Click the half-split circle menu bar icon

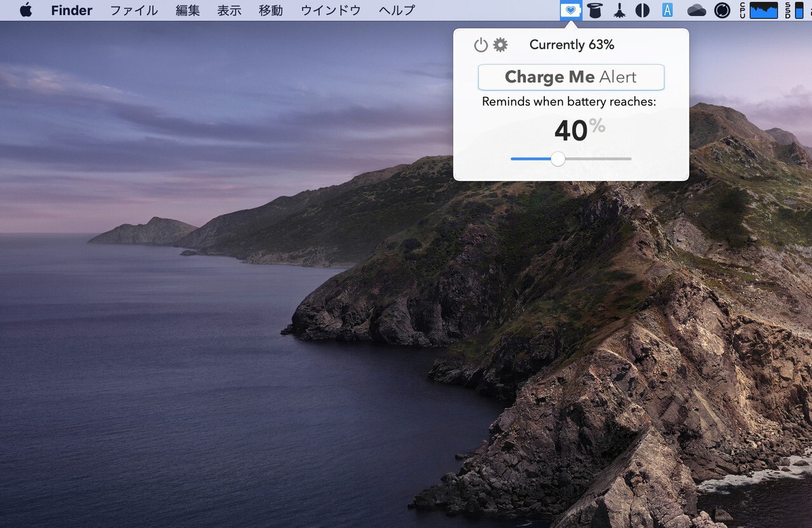pos(643,10)
